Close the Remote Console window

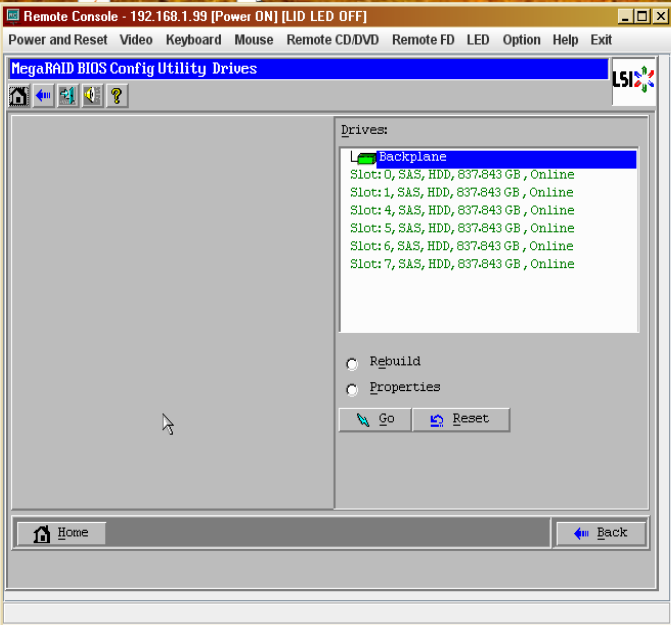(661, 16)
